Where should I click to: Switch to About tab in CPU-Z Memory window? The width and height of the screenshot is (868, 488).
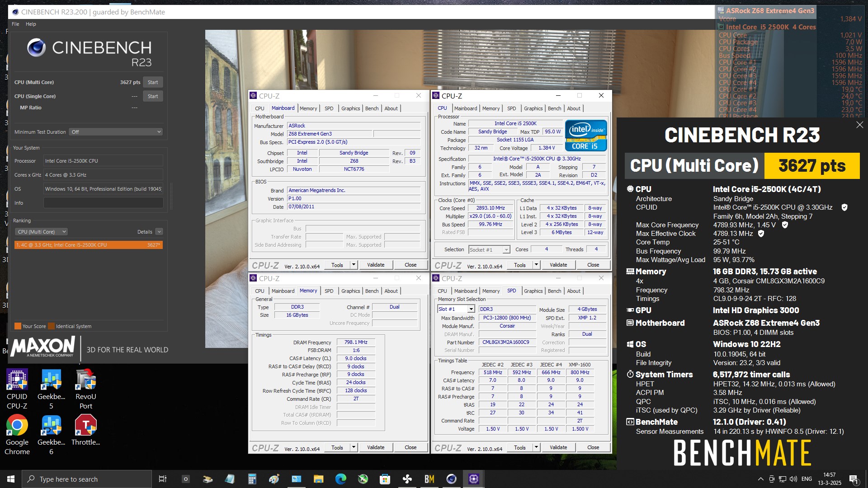click(391, 291)
